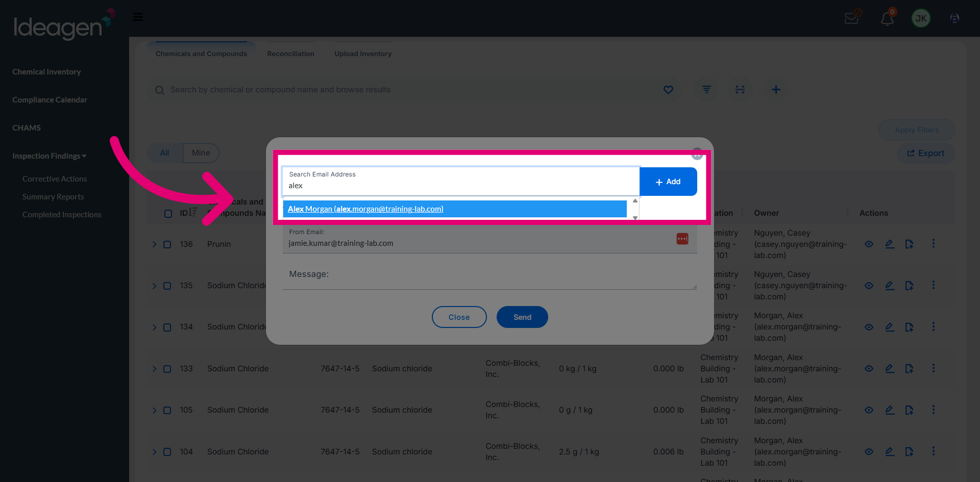Open the JK user avatar menu
The image size is (980, 482).
click(921, 18)
